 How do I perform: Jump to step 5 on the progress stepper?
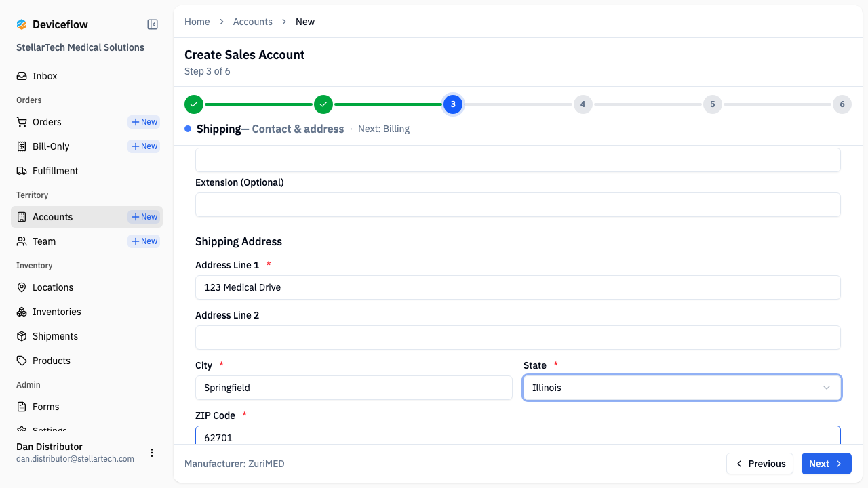coord(712,104)
